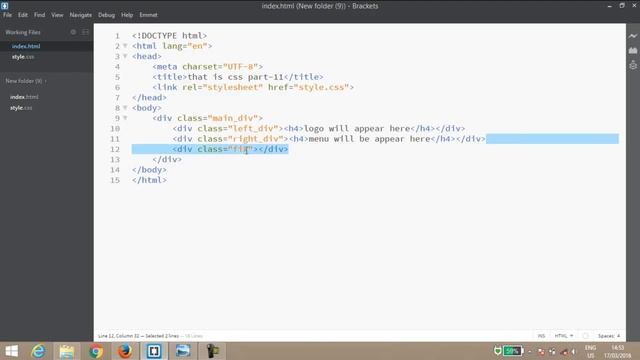The height and width of the screenshot is (360, 640).
Task: Open the Help menu
Action: coord(127,15)
